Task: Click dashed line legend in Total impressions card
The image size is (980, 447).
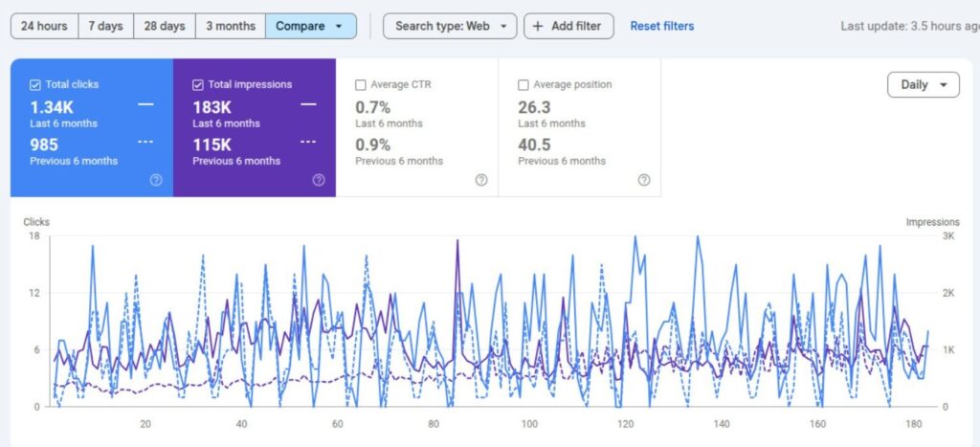Action: [308, 142]
